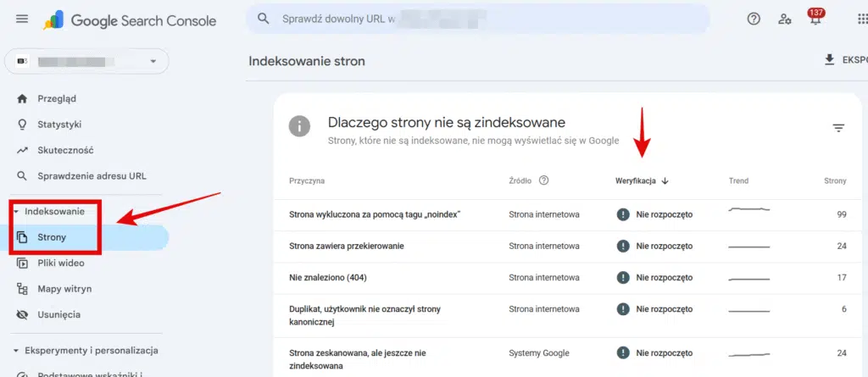Image resolution: width=868 pixels, height=377 pixels.
Task: Click the Trend column header
Action: point(738,180)
